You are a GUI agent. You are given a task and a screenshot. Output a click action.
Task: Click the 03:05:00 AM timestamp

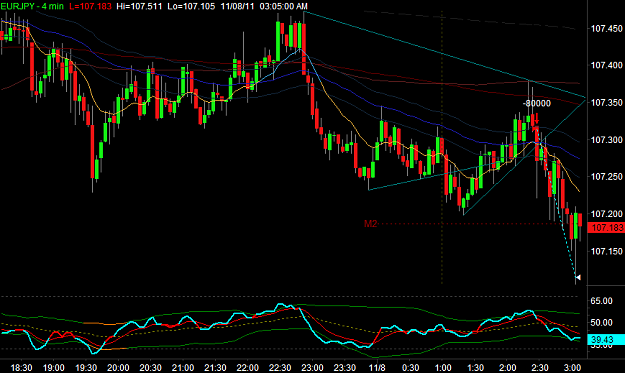(283, 6)
